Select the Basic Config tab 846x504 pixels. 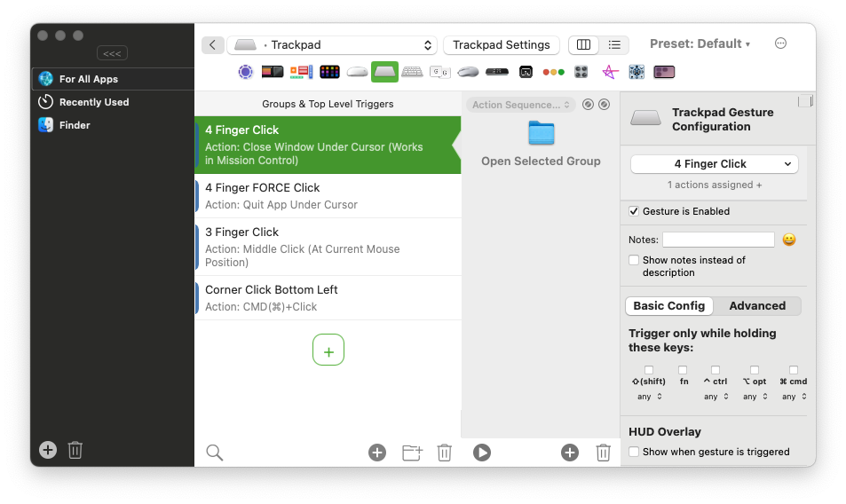point(668,306)
